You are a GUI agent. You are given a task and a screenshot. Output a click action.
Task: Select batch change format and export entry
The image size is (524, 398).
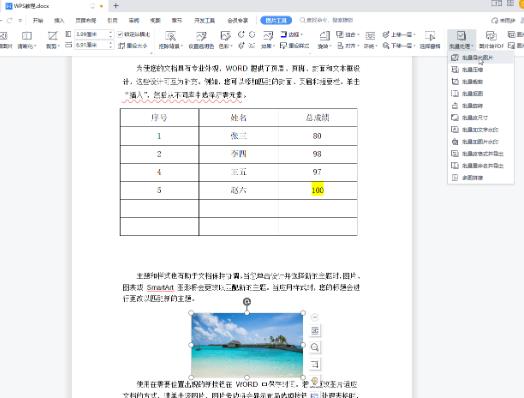(x=480, y=154)
